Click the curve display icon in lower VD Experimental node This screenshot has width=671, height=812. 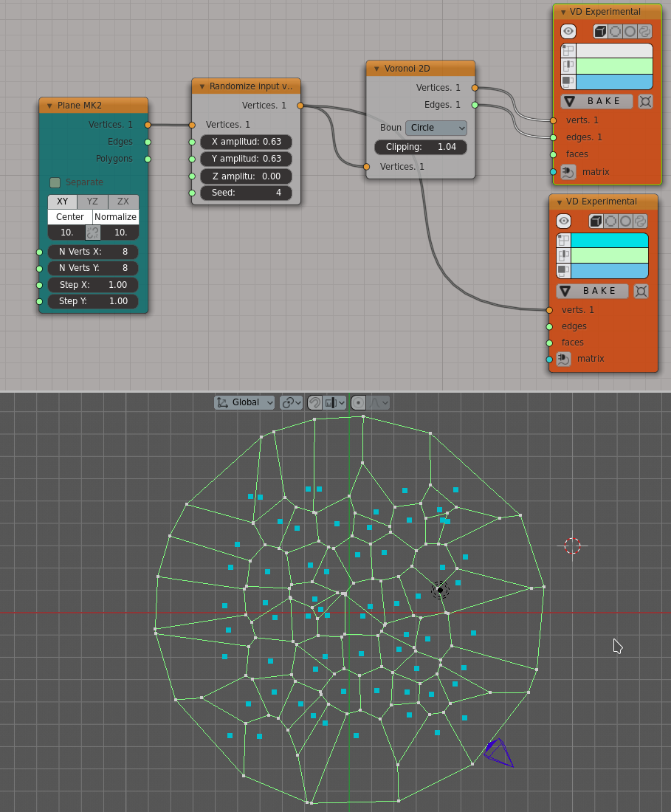click(641, 221)
